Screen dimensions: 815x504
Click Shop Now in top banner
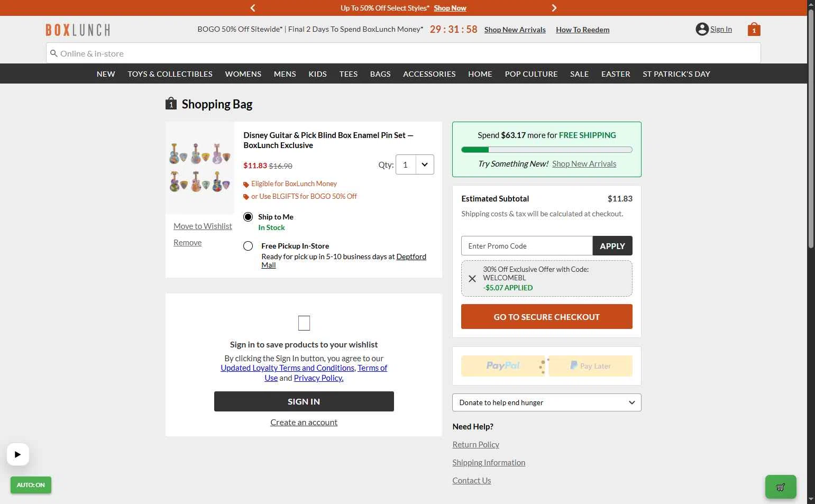pos(450,8)
